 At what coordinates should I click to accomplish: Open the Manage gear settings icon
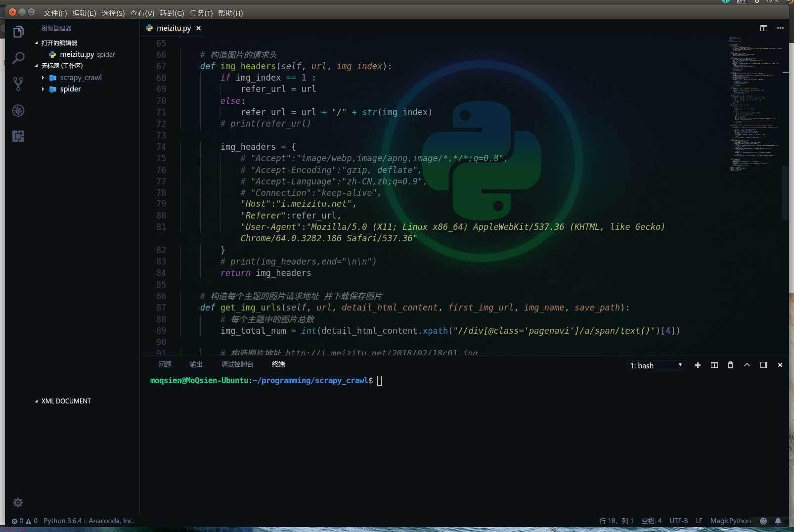click(x=18, y=503)
